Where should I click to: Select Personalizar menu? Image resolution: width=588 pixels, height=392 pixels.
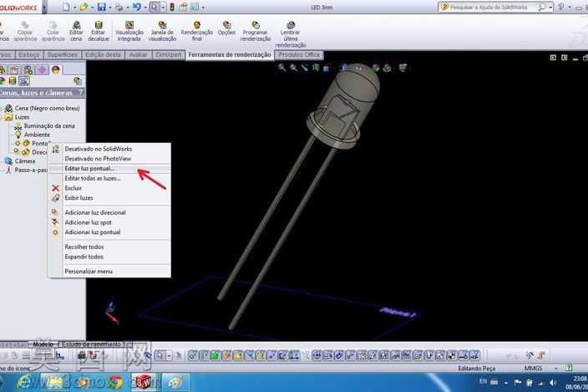[89, 271]
